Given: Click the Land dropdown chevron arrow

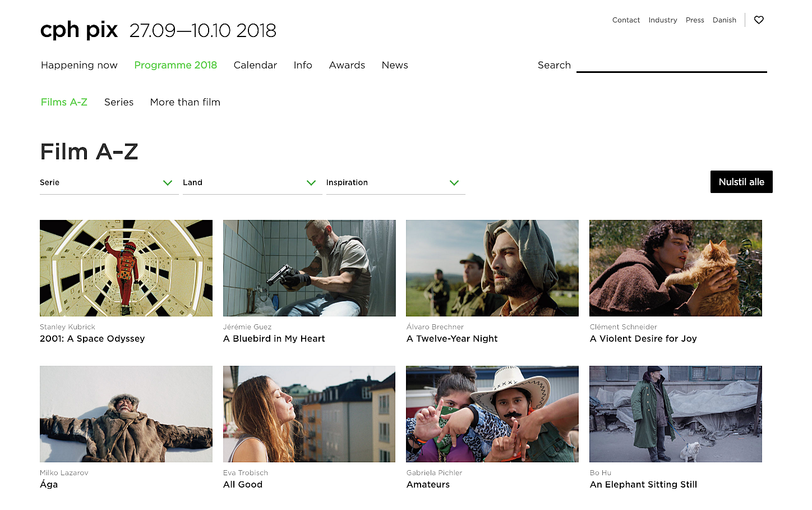Looking at the screenshot, I should [x=311, y=183].
